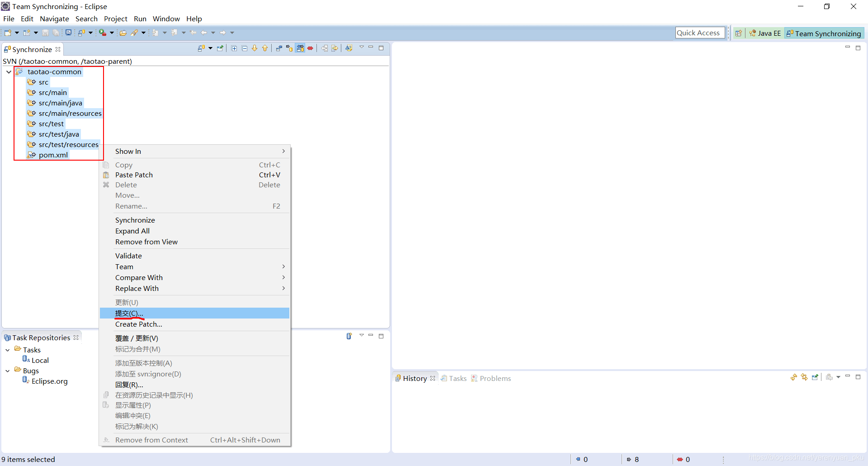868x466 pixels.
Task: Close the Synchronize view tab
Action: (x=58, y=49)
